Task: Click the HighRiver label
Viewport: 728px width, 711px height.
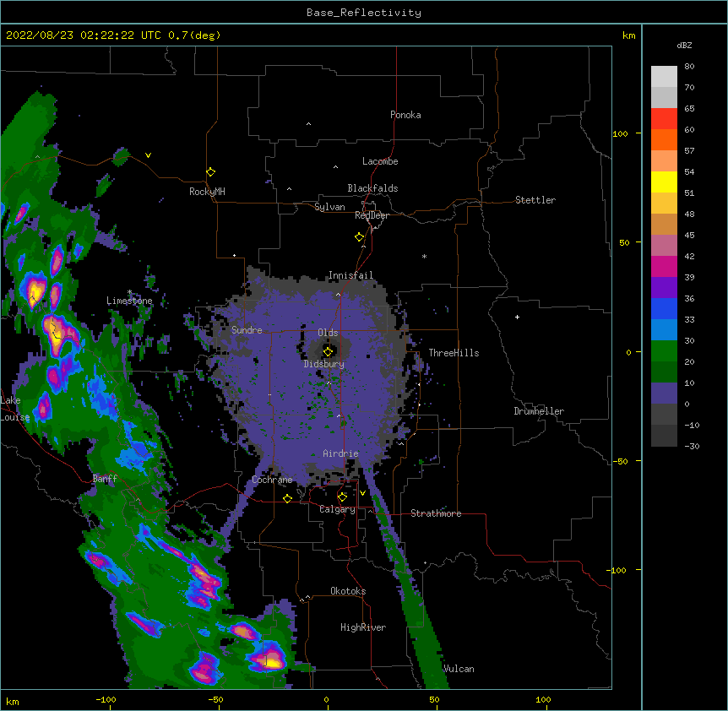Action: tap(363, 627)
